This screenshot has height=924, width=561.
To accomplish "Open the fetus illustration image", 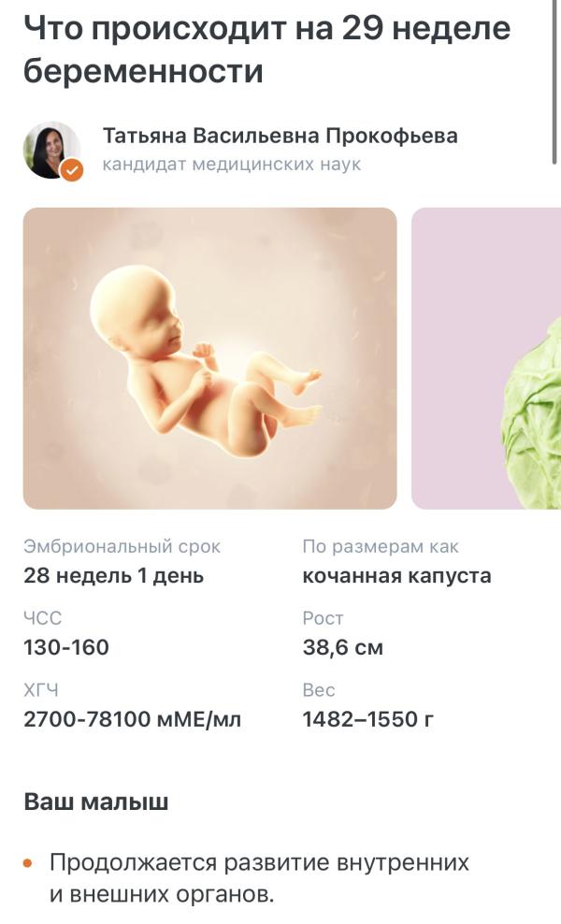I will 209,358.
